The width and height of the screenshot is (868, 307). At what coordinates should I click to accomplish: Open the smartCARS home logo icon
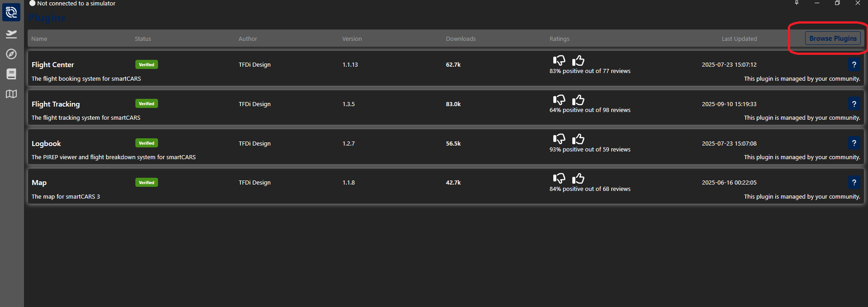(x=11, y=12)
